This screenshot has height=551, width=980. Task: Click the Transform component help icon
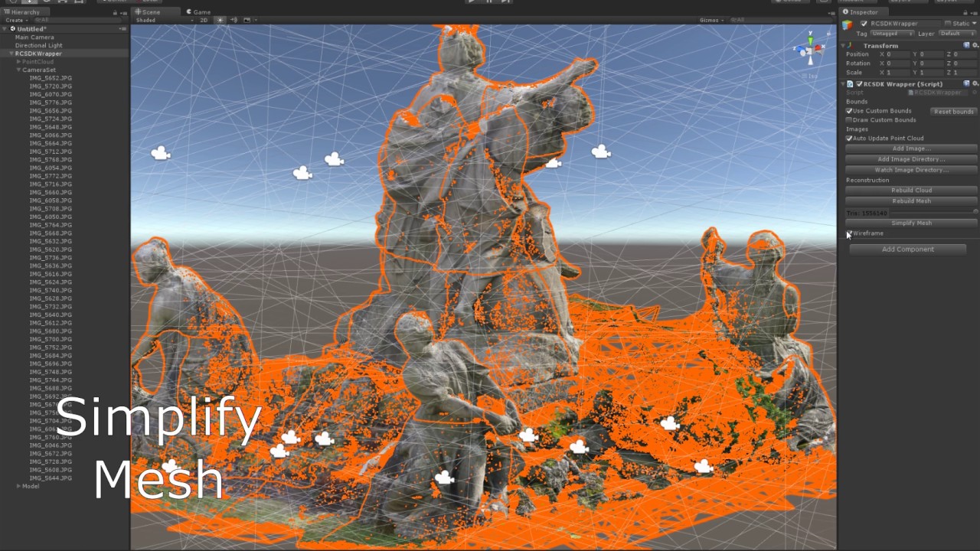point(966,46)
